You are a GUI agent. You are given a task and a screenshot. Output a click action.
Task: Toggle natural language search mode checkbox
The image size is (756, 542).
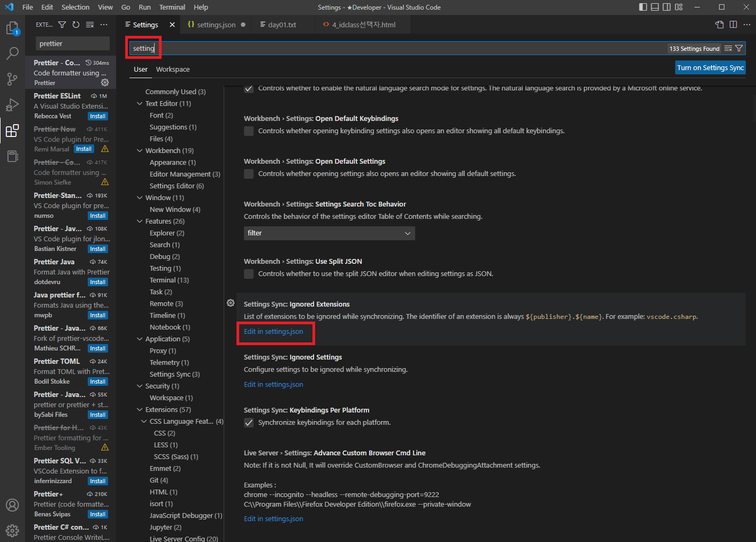coord(249,88)
